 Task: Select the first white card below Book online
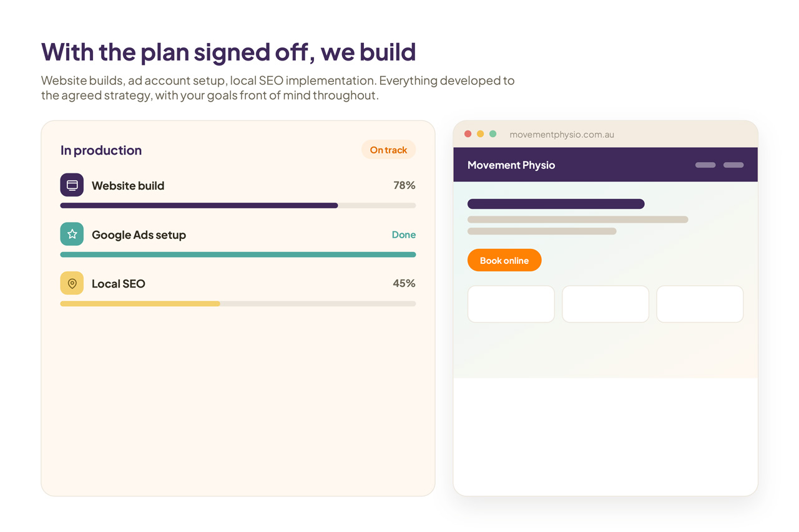click(511, 304)
